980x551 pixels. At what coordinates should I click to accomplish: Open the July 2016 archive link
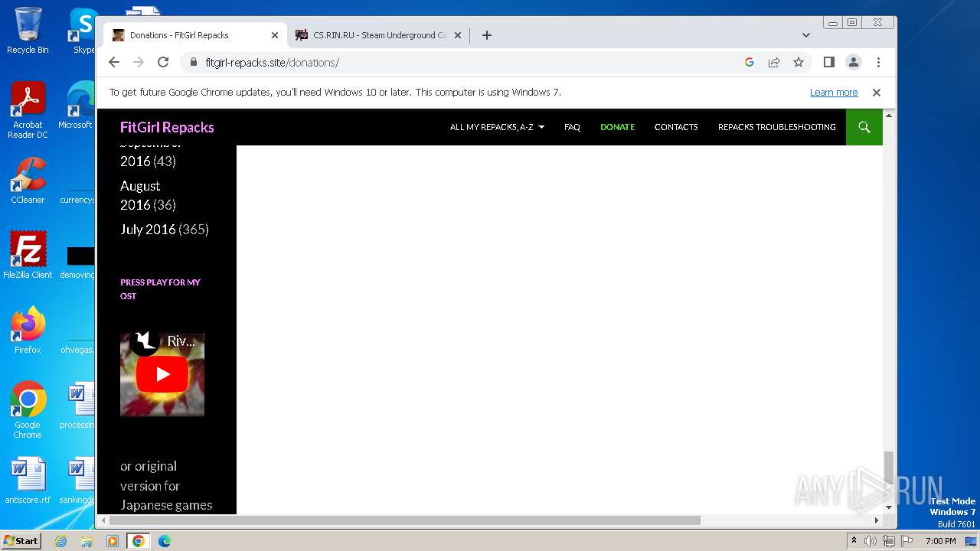tap(148, 230)
